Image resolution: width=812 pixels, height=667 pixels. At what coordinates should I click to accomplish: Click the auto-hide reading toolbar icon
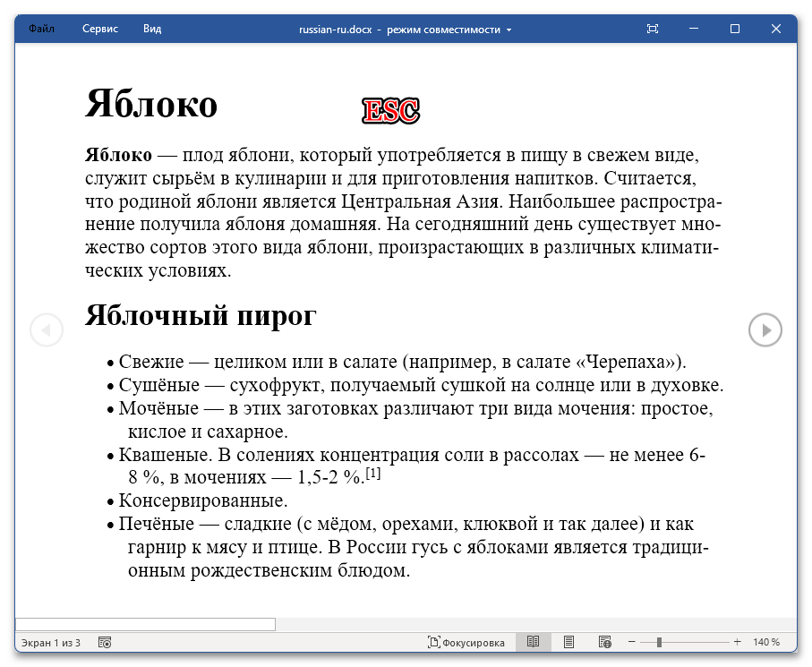[x=653, y=29]
